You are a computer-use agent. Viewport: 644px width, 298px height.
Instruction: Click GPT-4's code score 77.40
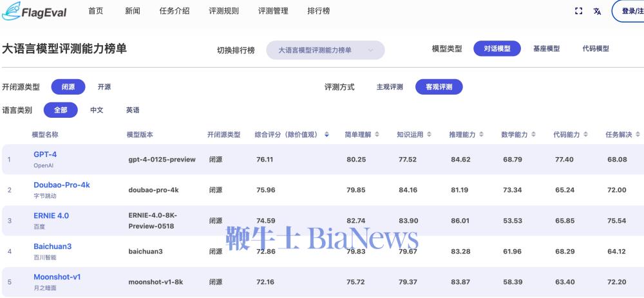click(x=564, y=160)
